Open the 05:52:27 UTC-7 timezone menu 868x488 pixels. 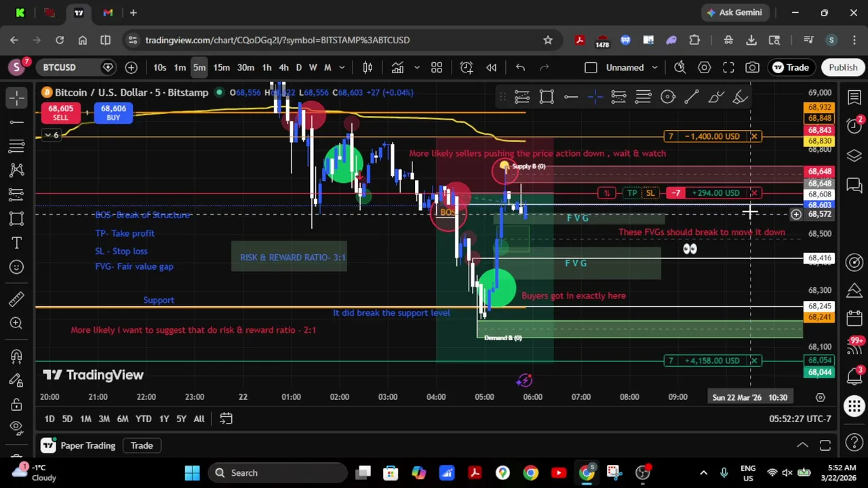click(800, 419)
